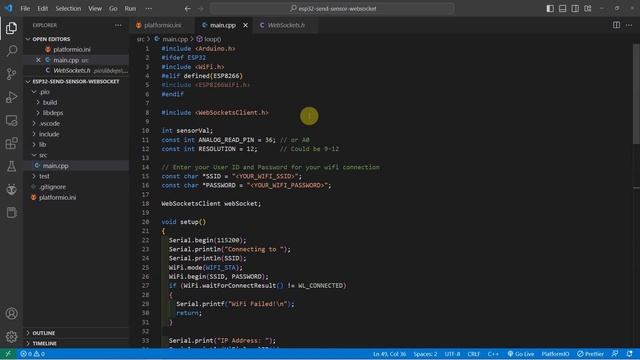Expand the lib folder
The height and width of the screenshot is (360, 640).
coord(42,144)
